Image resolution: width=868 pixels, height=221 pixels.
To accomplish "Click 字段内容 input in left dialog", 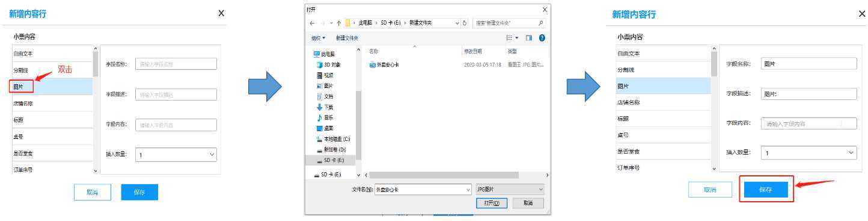I will (x=176, y=125).
